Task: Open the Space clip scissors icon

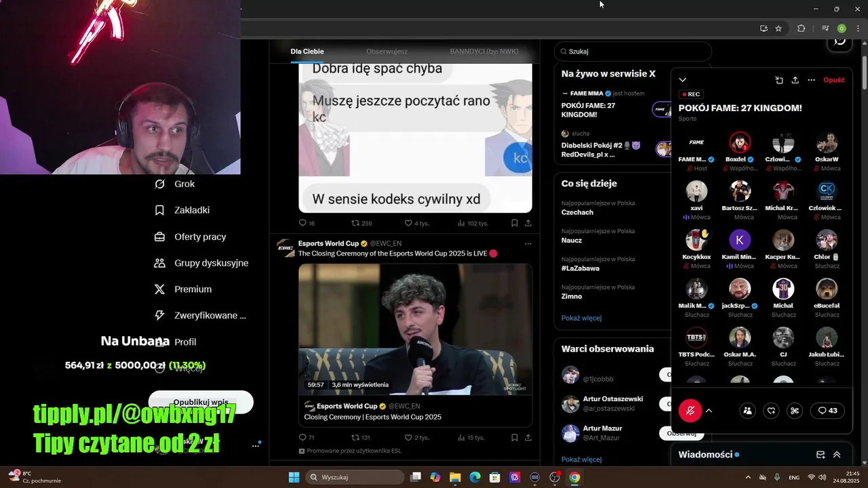Action: (795, 410)
